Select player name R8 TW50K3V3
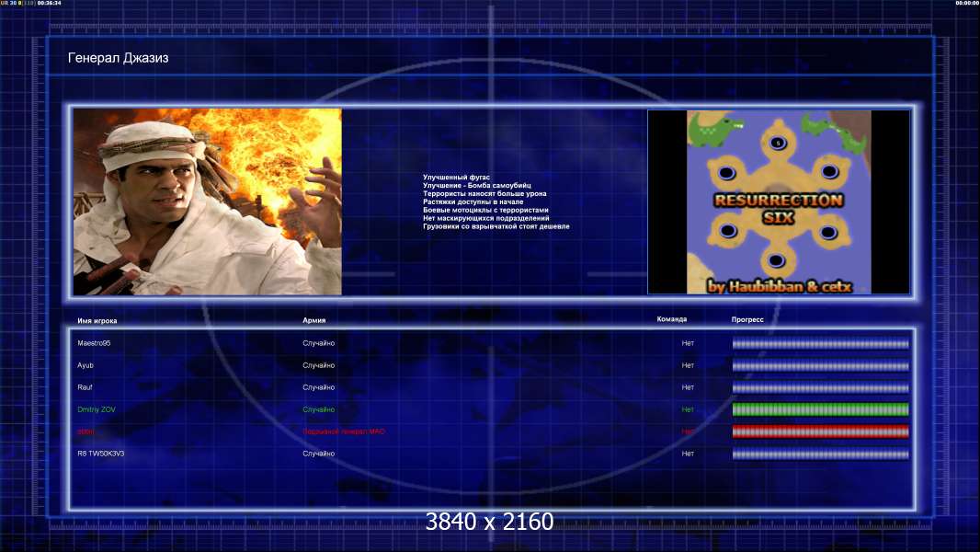Viewport: 980px width, 552px height. point(100,454)
